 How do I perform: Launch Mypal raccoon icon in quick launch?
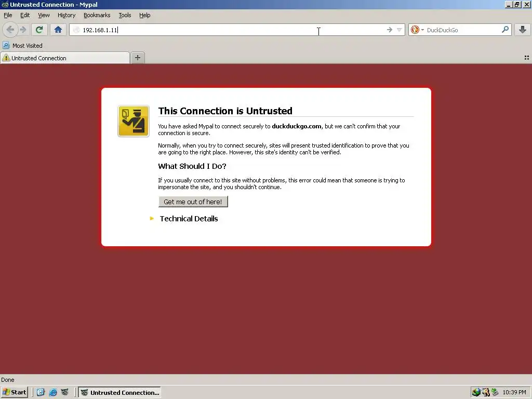pos(65,392)
